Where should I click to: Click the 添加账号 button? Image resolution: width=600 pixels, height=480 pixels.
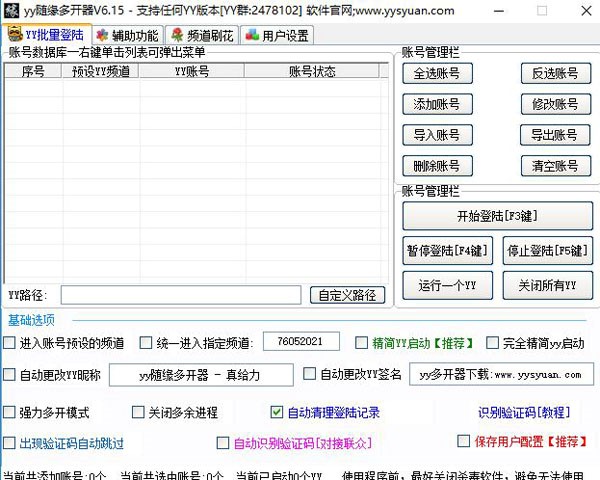click(x=437, y=104)
